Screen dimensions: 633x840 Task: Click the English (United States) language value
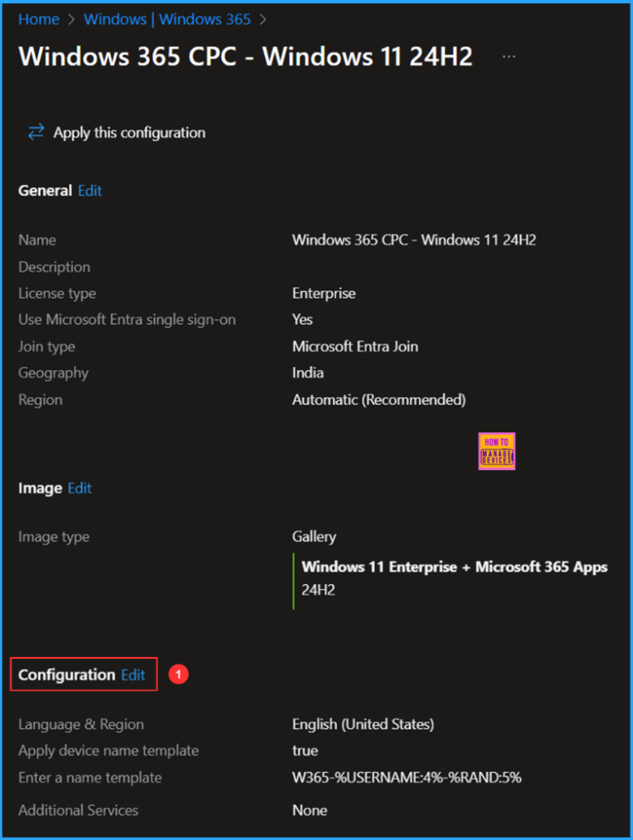click(x=363, y=724)
